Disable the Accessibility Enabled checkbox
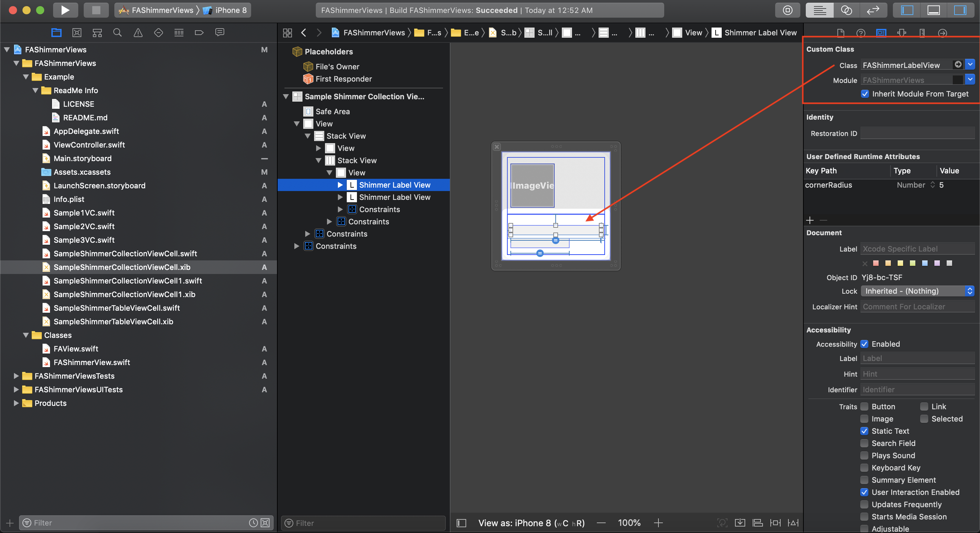 [x=864, y=344]
